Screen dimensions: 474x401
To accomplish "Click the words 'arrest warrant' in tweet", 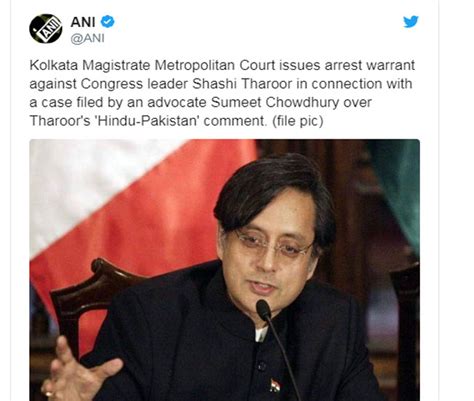I will click(370, 65).
